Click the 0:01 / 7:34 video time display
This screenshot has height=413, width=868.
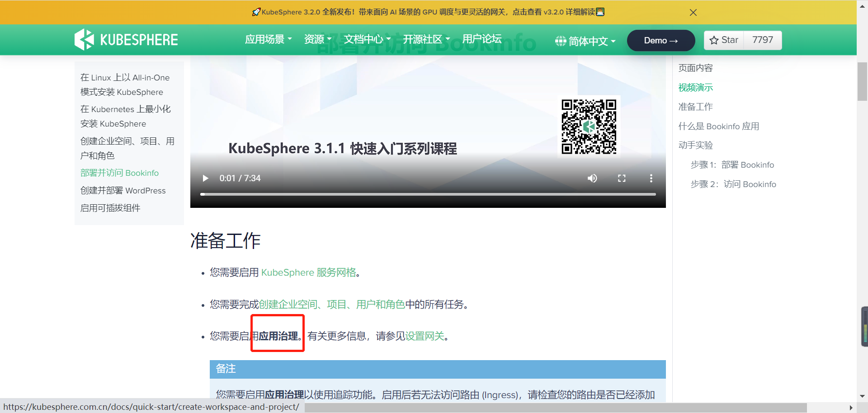[x=240, y=178]
